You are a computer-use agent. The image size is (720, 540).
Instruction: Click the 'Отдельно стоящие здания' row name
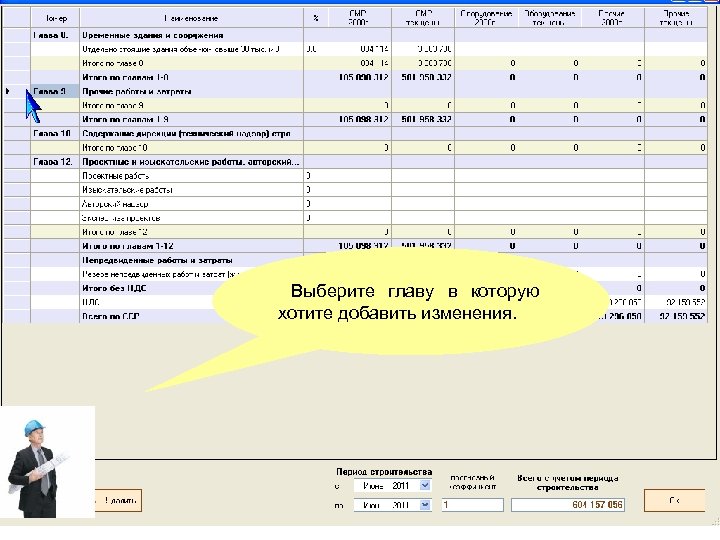(181, 49)
